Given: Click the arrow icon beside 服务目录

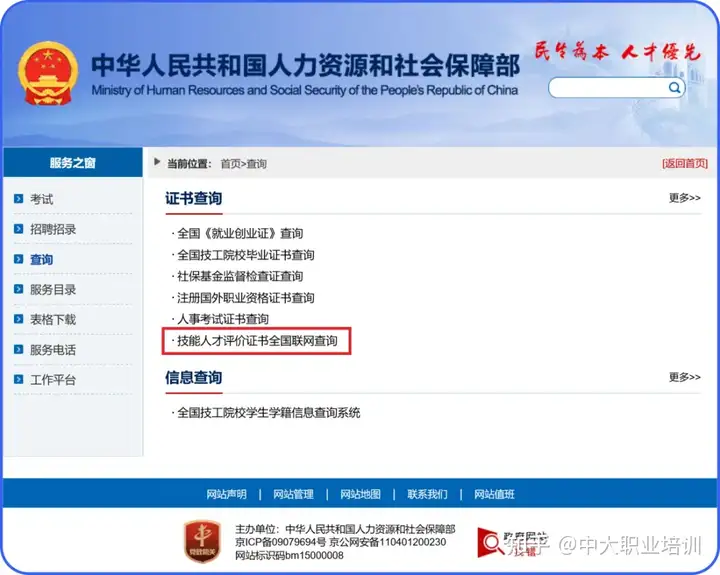Looking at the screenshot, I should coord(18,289).
